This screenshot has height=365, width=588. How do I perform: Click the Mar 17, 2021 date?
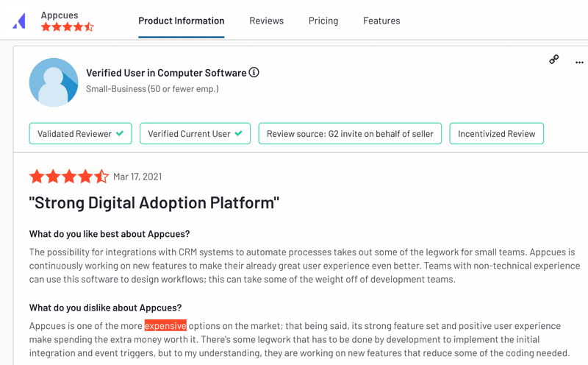[137, 177]
